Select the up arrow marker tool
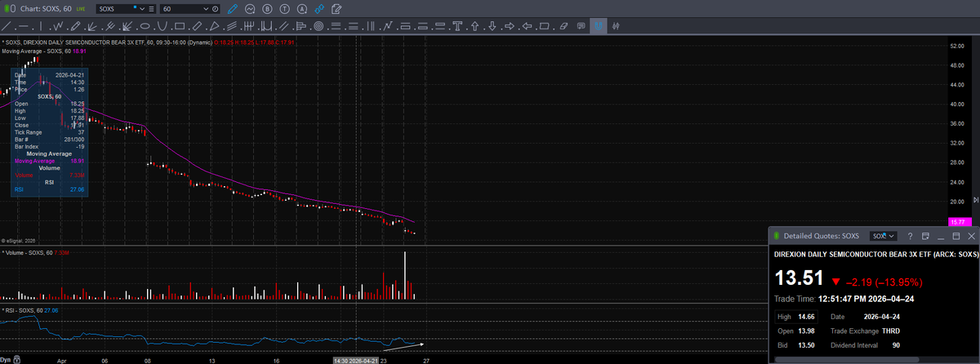 (474, 27)
